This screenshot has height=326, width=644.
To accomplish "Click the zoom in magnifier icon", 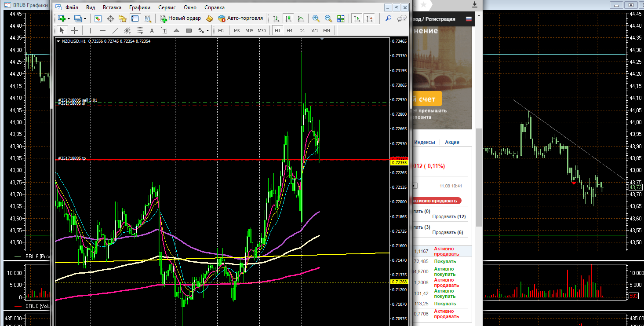I will pos(316,18).
